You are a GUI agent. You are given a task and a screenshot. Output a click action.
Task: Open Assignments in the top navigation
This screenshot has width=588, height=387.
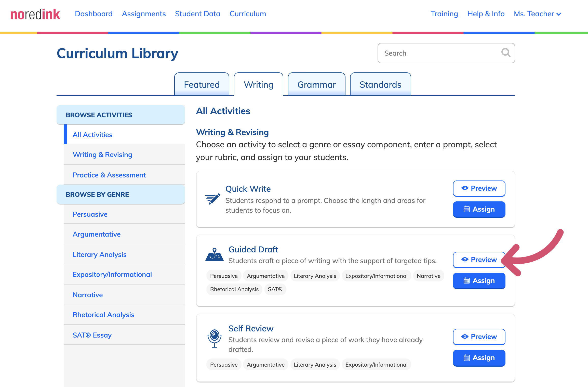(144, 14)
